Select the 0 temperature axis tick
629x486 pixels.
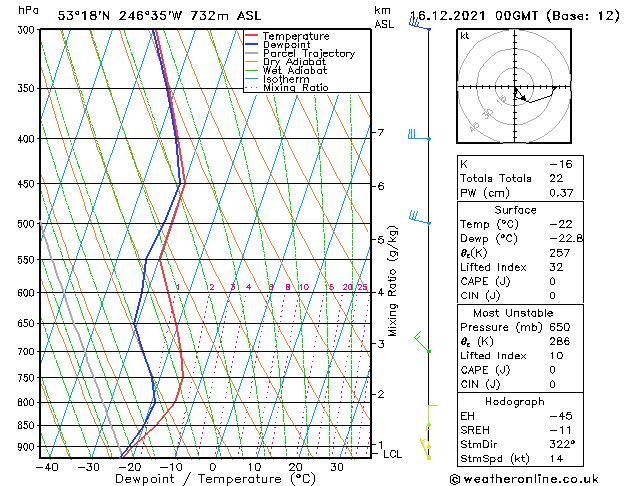[x=213, y=467]
